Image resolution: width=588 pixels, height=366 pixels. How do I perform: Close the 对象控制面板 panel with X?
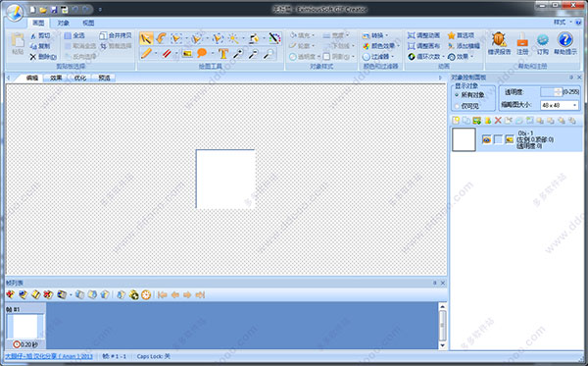pos(579,78)
